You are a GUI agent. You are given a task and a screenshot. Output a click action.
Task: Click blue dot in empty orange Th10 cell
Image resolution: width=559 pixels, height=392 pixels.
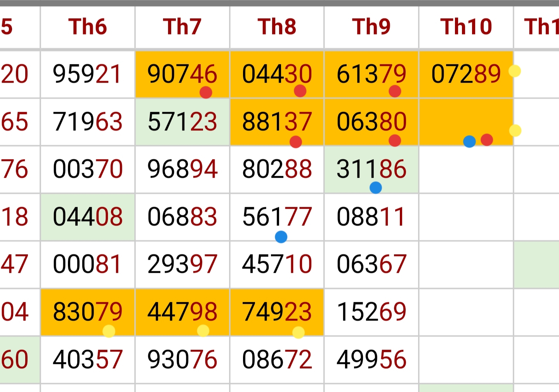click(469, 142)
